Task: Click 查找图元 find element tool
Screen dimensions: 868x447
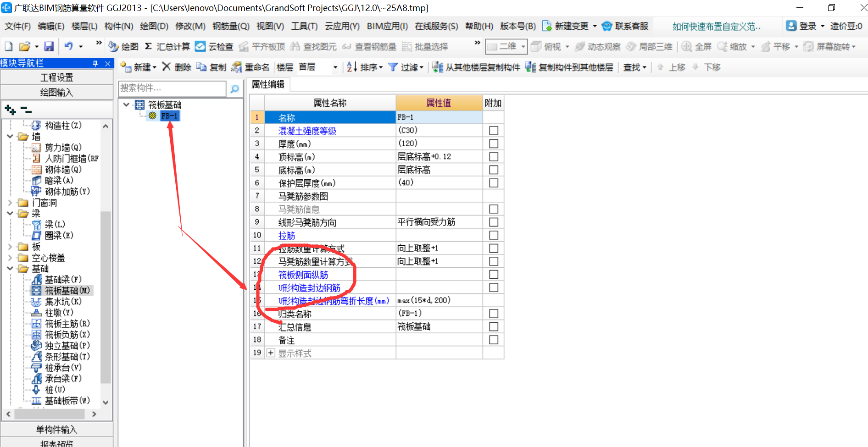Action: (313, 46)
